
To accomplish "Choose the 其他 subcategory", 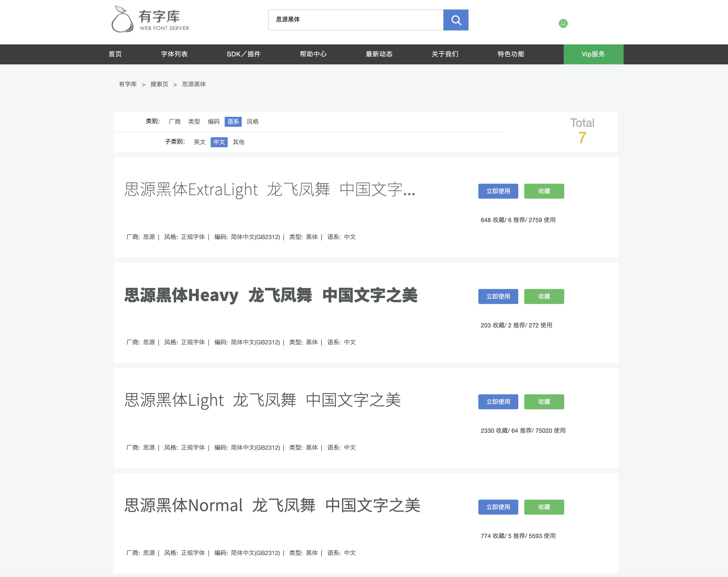I will click(238, 142).
